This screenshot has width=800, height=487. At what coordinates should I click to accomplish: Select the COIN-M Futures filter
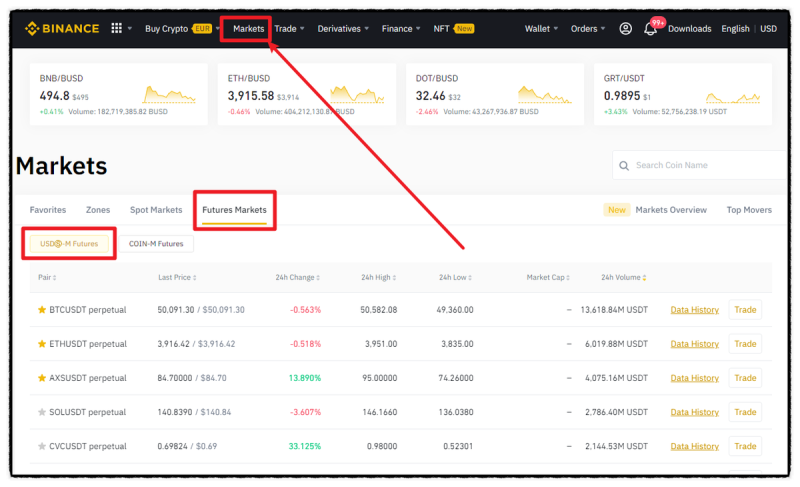click(156, 244)
